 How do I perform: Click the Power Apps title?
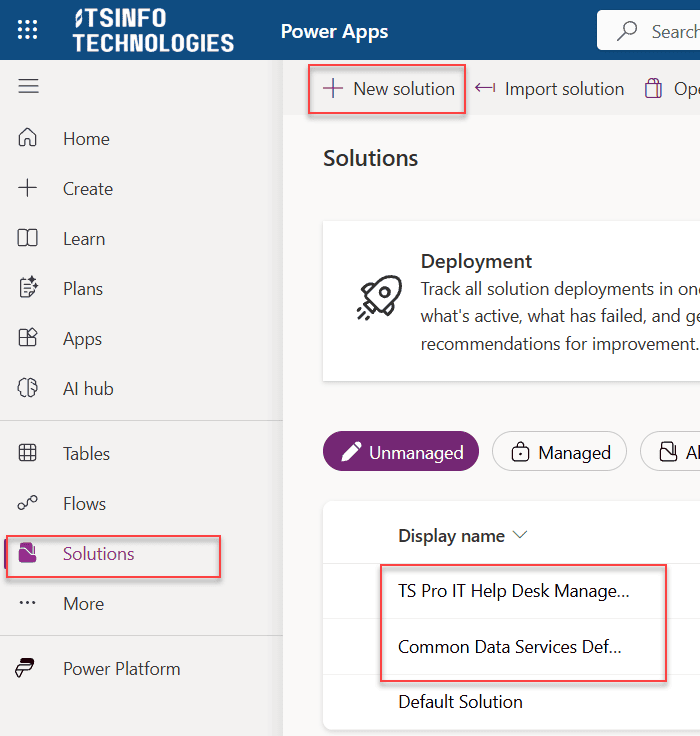(x=334, y=31)
